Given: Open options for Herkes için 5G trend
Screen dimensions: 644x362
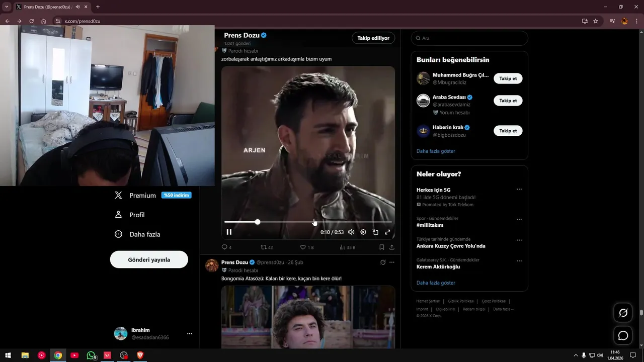Looking at the screenshot, I should tap(519, 190).
